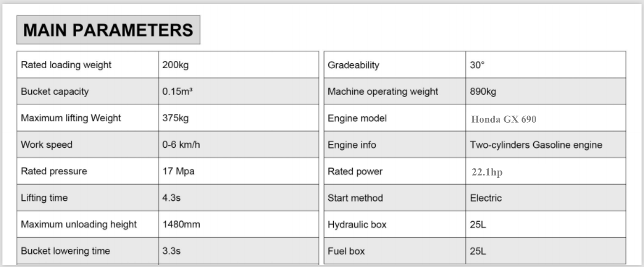Screen dimensions: 644x267
Task: Select the Hydraulic box label cell
Action: (357, 225)
